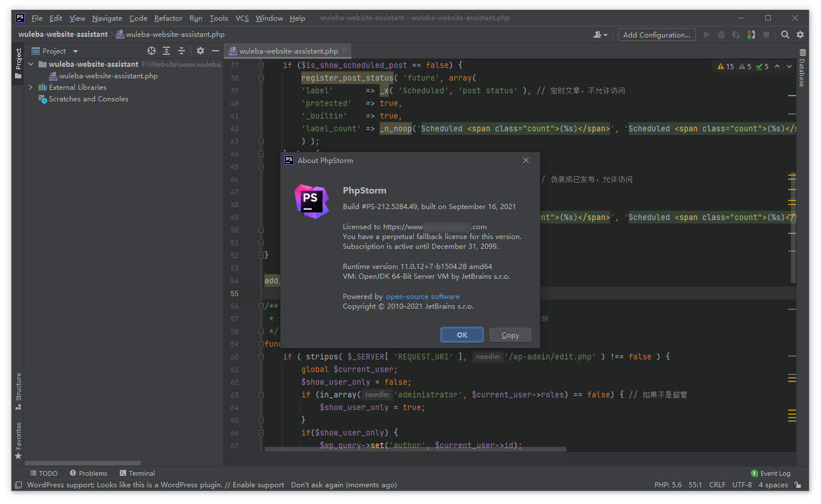Click OK in About PhpStorm dialog
Viewport: 821px width, 504px height.
point(462,335)
